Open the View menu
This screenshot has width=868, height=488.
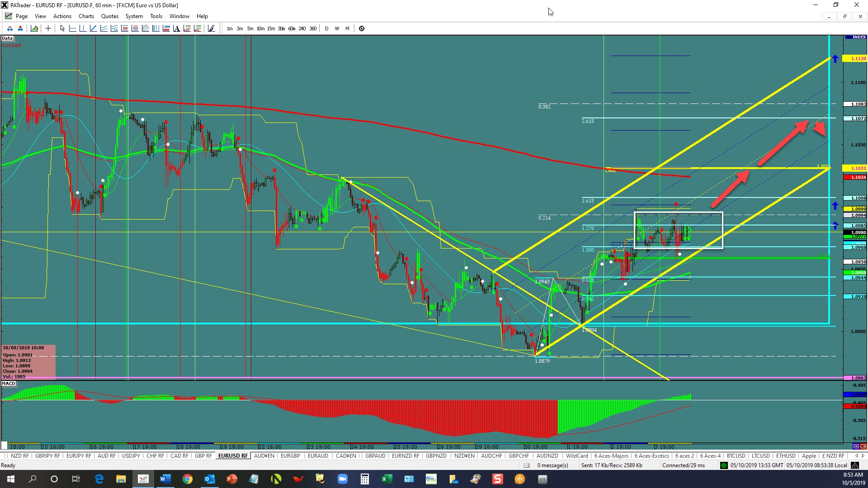pyautogui.click(x=40, y=16)
